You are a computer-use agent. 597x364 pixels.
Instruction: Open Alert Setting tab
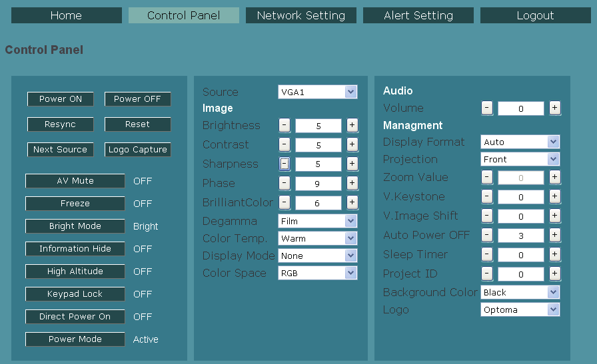click(x=418, y=15)
